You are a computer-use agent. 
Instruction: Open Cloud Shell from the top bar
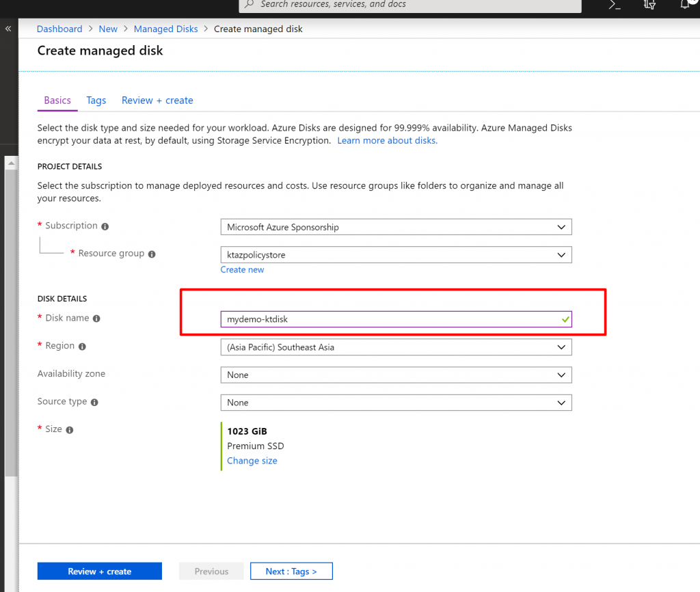[615, 5]
